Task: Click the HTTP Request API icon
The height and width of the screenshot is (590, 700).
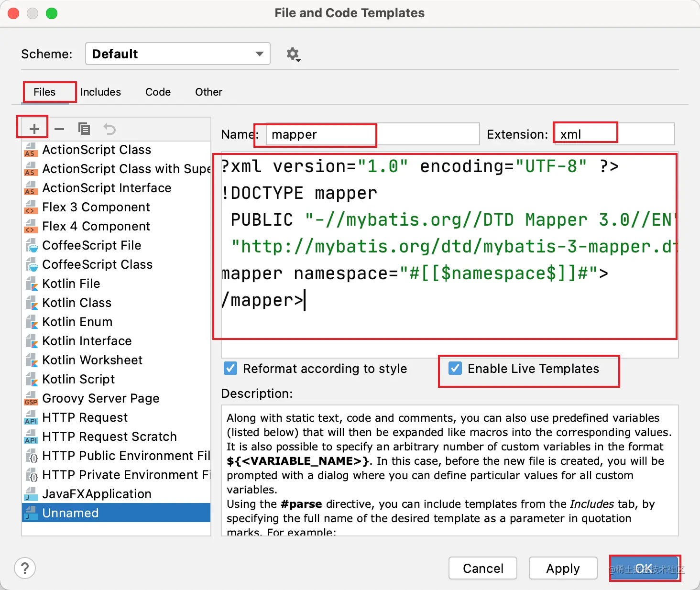Action: pyautogui.click(x=31, y=417)
